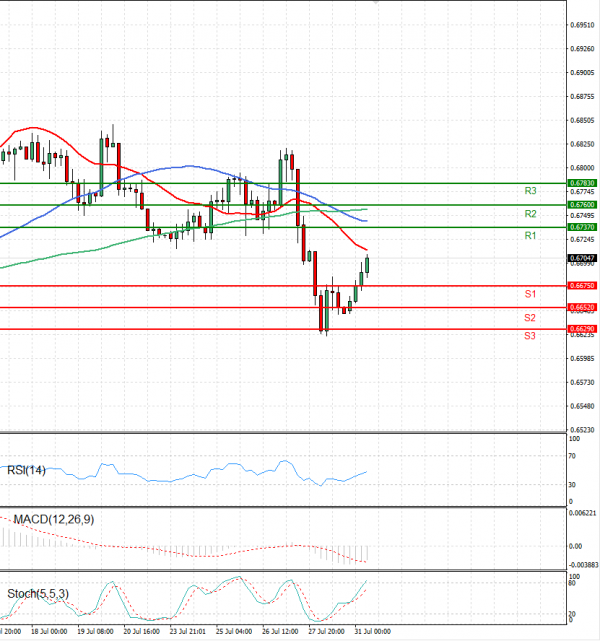Screen dimensions: 600x641
Task: Click the 0.006221 MACD axis value
Action: (583, 513)
